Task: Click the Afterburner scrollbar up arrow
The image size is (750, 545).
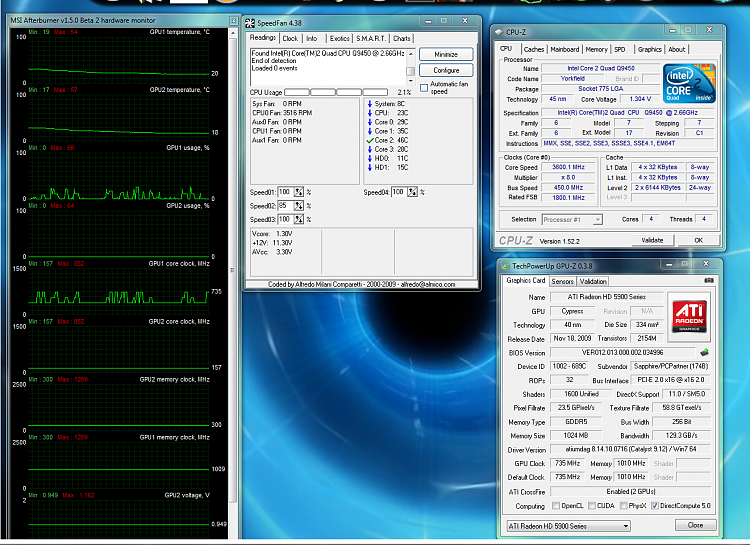Action: coord(233,33)
